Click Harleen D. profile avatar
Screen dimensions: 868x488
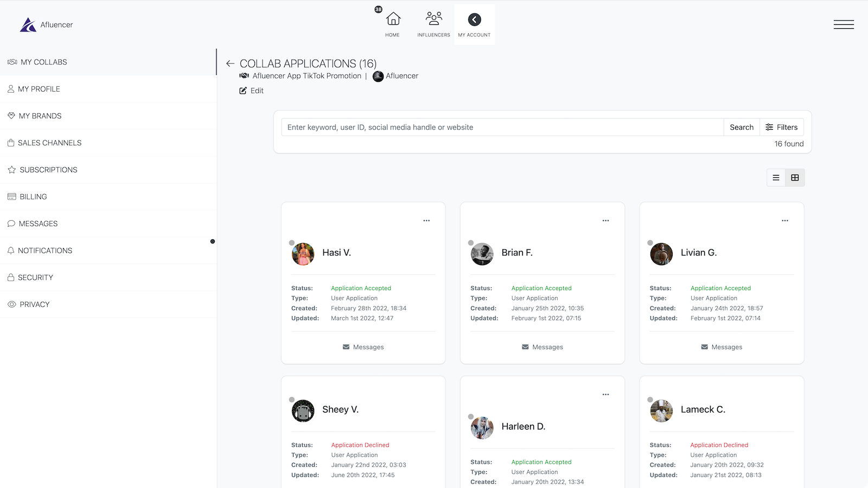coord(482,428)
